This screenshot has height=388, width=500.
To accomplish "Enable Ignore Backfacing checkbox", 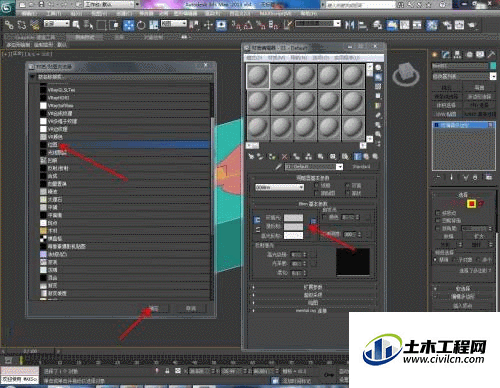I will 438,220.
